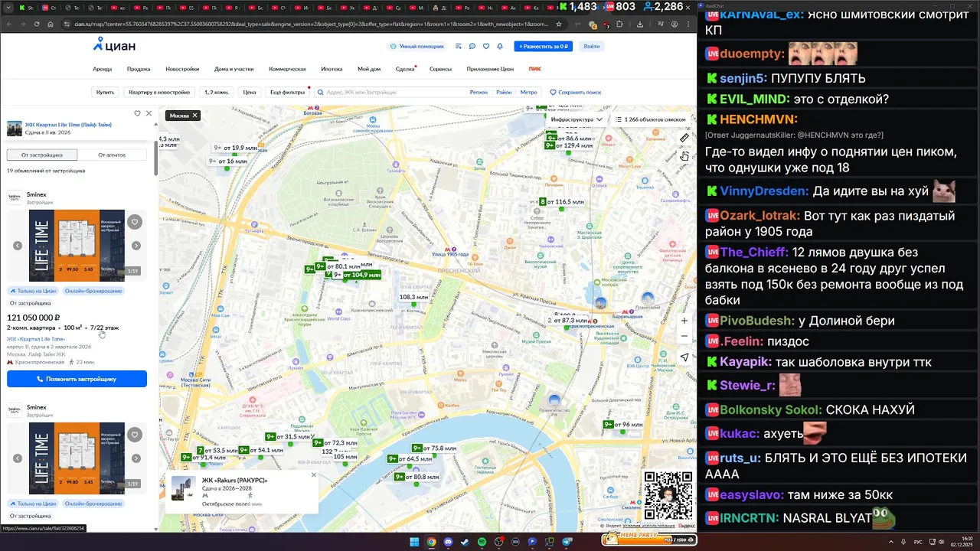Switch to От агентов listings
Image resolution: width=980 pixels, height=551 pixels.
[112, 155]
